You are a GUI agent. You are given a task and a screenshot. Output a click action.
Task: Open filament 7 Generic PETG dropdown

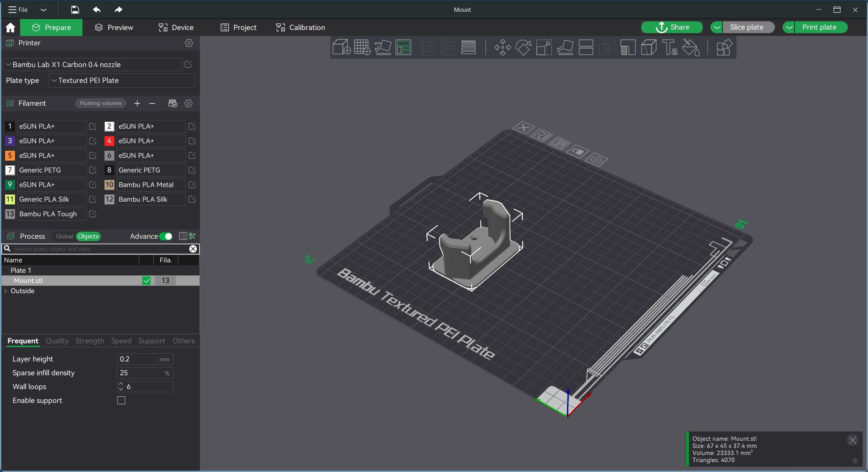(52, 170)
